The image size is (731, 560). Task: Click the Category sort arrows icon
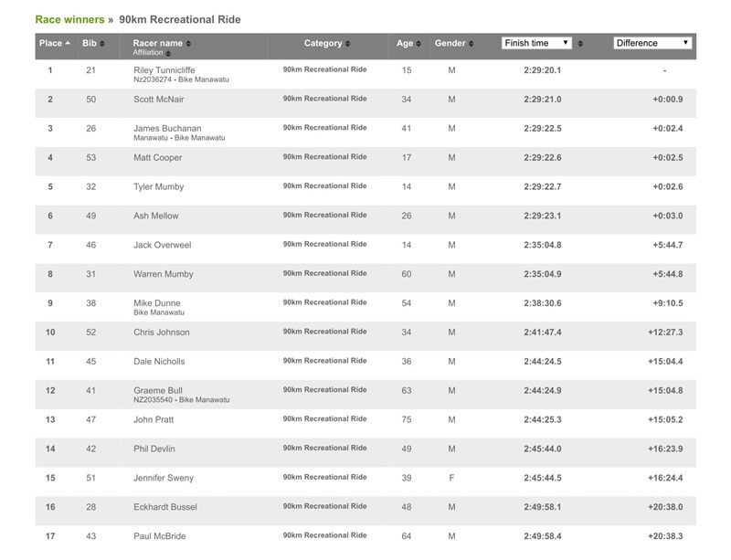point(349,44)
